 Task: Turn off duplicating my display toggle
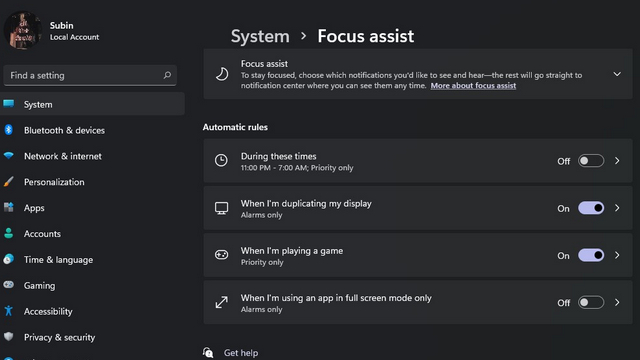591,208
